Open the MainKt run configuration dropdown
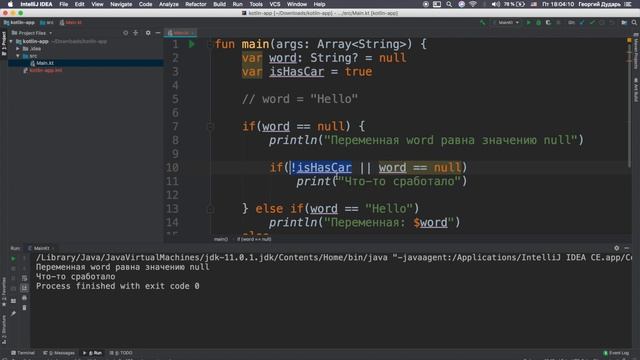640x360 pixels. [506, 22]
